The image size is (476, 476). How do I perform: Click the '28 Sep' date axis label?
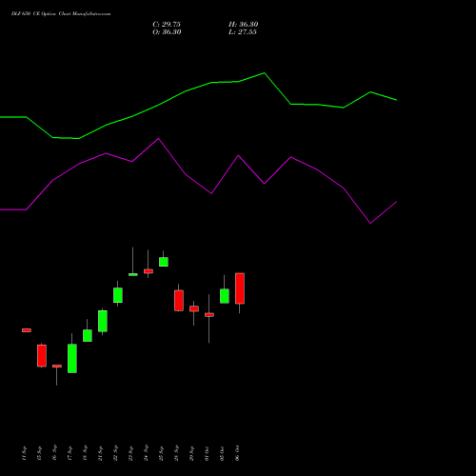[x=176, y=453]
